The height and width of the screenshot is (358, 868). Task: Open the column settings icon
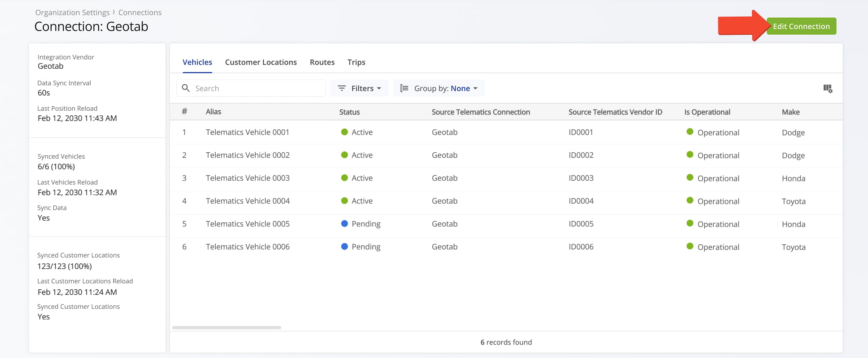click(x=827, y=88)
